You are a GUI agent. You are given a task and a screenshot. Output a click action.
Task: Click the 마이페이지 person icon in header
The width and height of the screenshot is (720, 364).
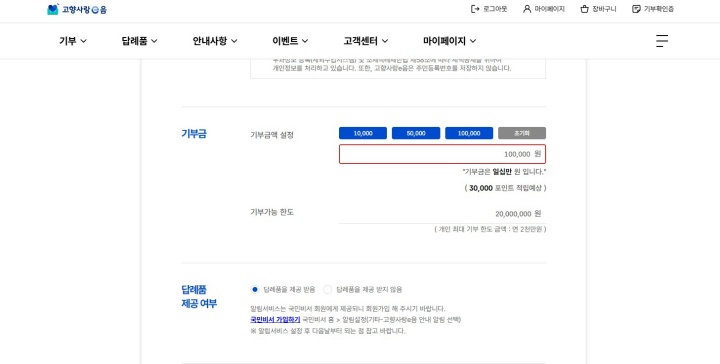(x=527, y=9)
